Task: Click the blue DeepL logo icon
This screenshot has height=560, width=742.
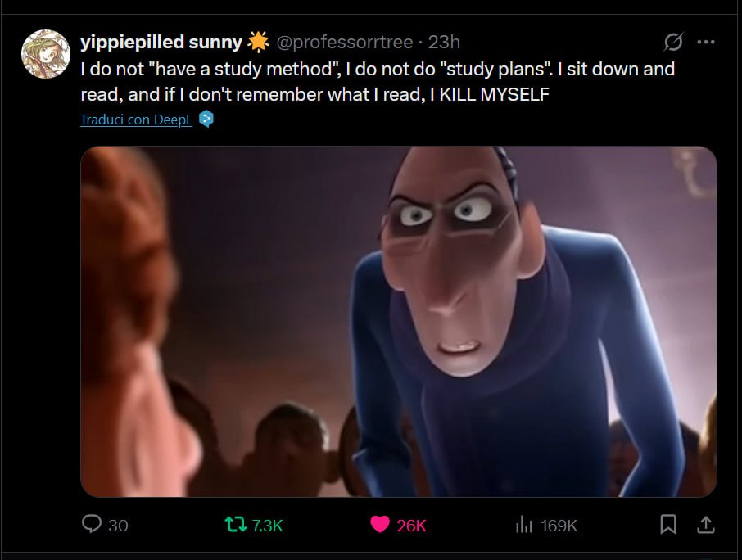Action: [206, 120]
